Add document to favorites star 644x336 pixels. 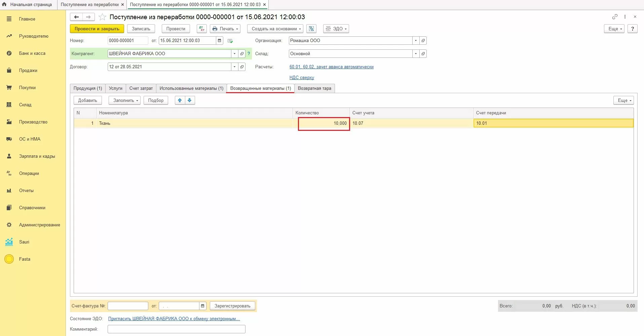(x=103, y=17)
